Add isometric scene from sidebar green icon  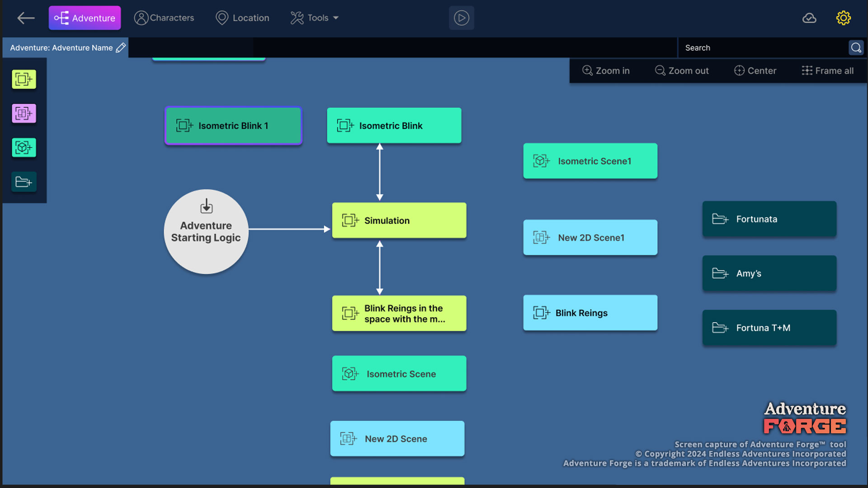[x=24, y=148]
